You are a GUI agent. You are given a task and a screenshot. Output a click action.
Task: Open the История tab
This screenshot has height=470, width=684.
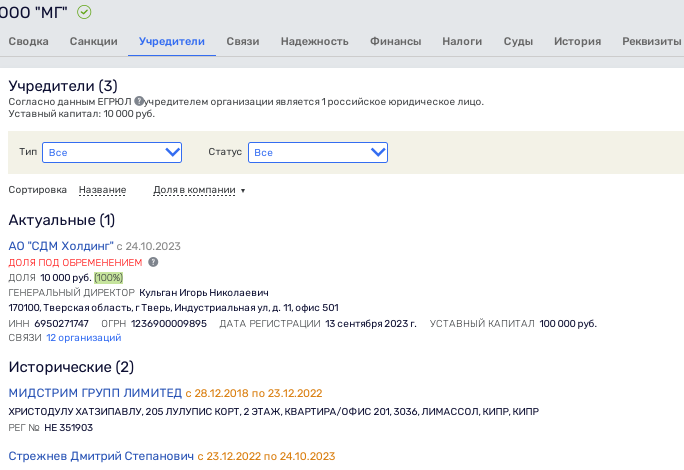pos(578,41)
